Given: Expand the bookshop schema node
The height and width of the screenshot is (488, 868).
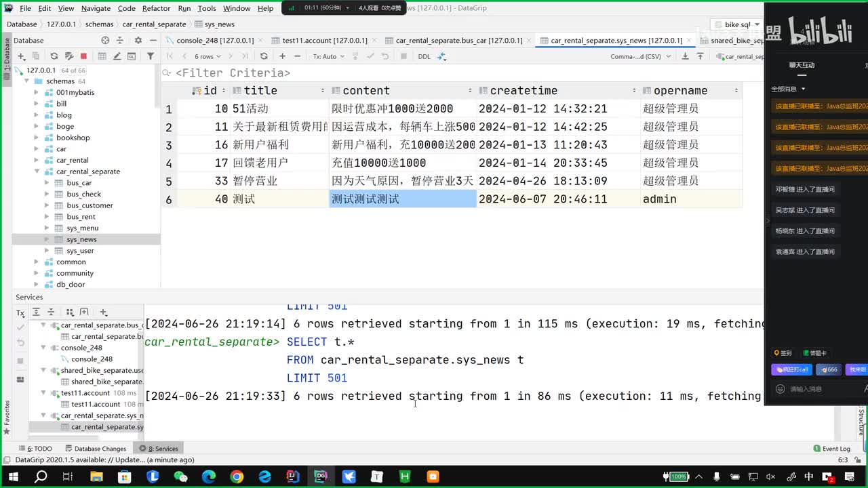Looking at the screenshot, I should click(37, 138).
